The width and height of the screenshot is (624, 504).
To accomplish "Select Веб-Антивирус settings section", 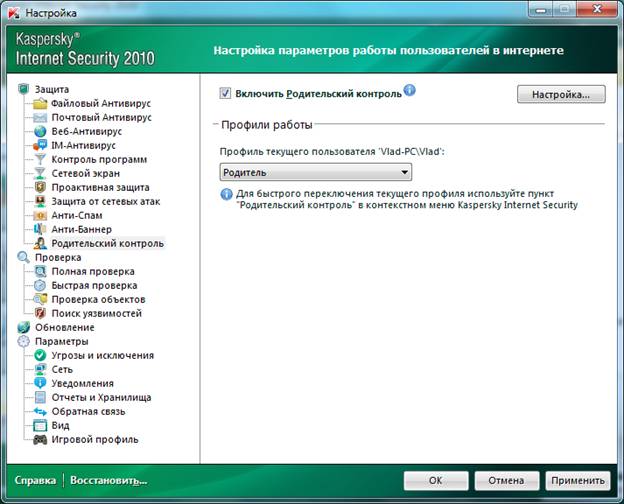I will 87,131.
